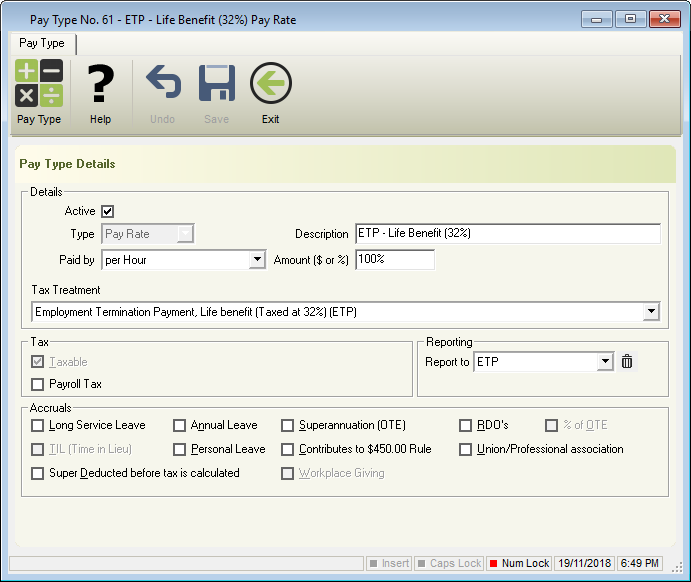Click the time 6:49 PM in status bar
The width and height of the screenshot is (691, 582).
point(639,563)
